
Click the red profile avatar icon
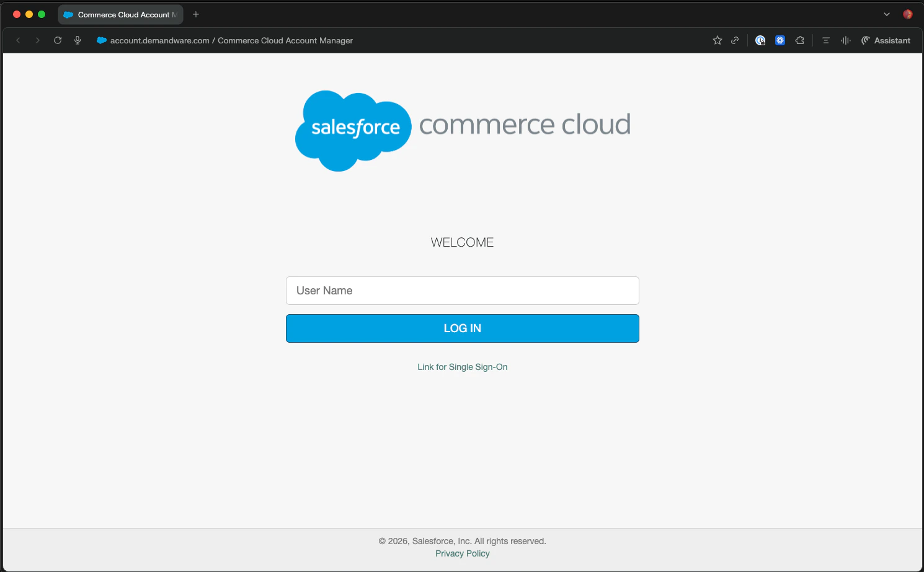[x=908, y=14]
